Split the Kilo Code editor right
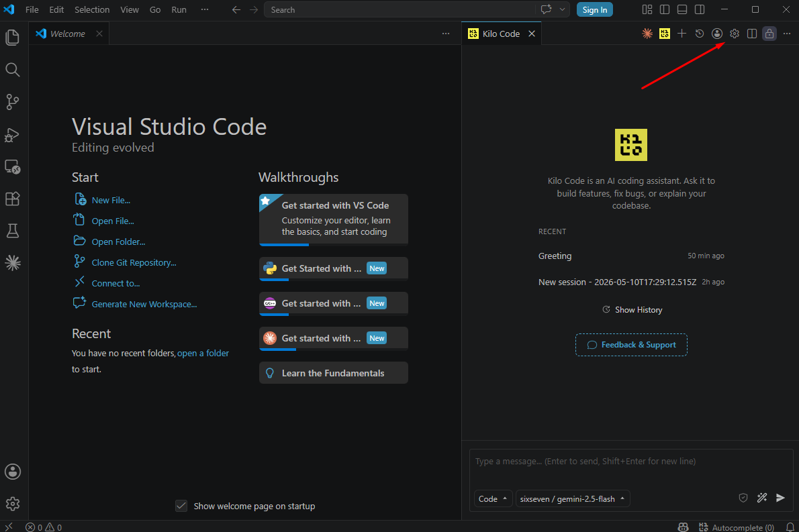 [x=752, y=34]
